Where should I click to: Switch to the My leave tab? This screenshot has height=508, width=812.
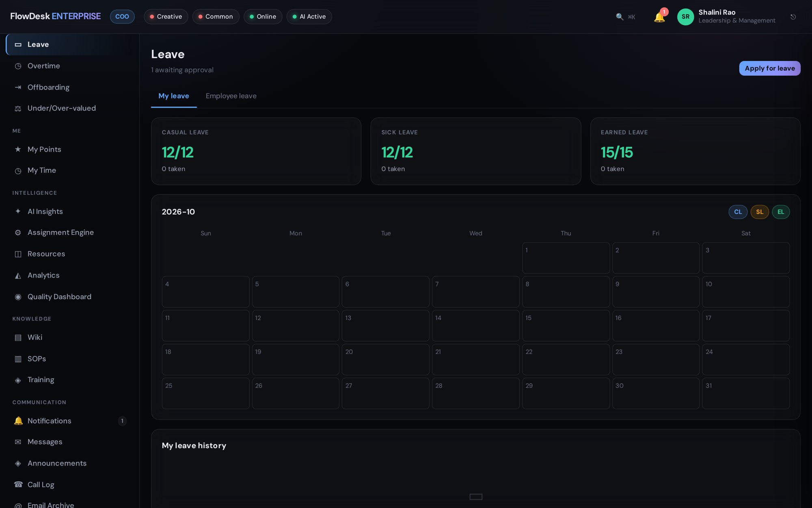(174, 96)
